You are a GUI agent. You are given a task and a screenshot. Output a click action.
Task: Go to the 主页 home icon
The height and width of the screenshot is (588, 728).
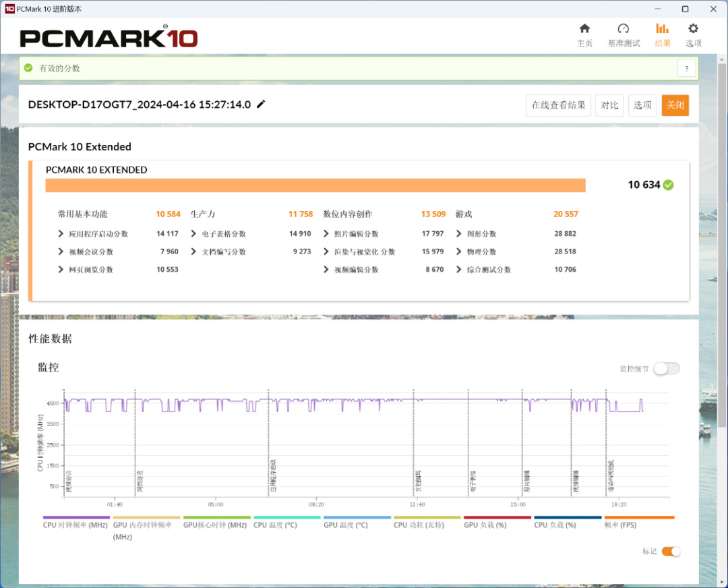(x=584, y=29)
